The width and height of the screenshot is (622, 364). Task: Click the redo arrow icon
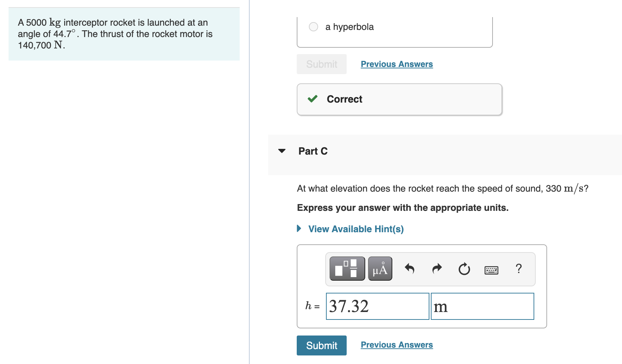point(437,269)
